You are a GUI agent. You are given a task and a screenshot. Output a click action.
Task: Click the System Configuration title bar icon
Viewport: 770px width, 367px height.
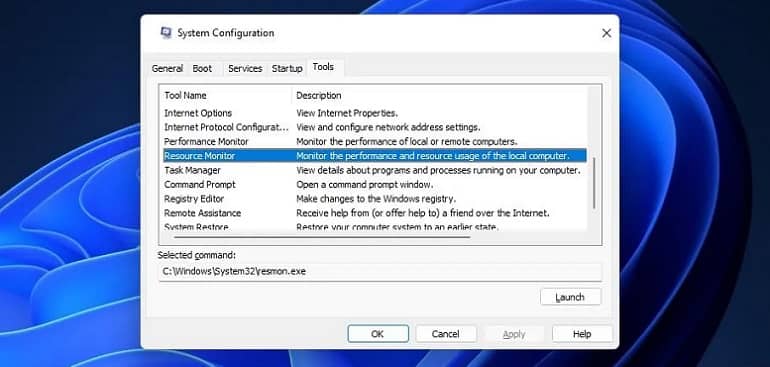[166, 33]
